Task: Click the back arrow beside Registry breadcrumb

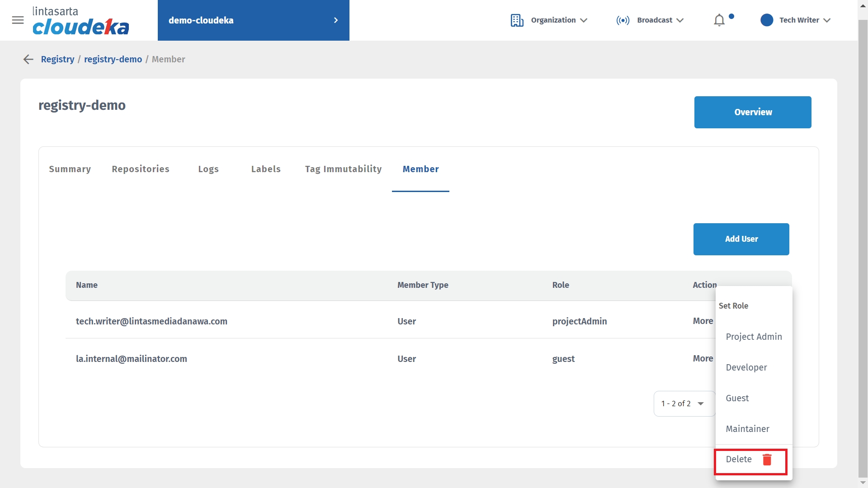Action: pyautogui.click(x=28, y=59)
